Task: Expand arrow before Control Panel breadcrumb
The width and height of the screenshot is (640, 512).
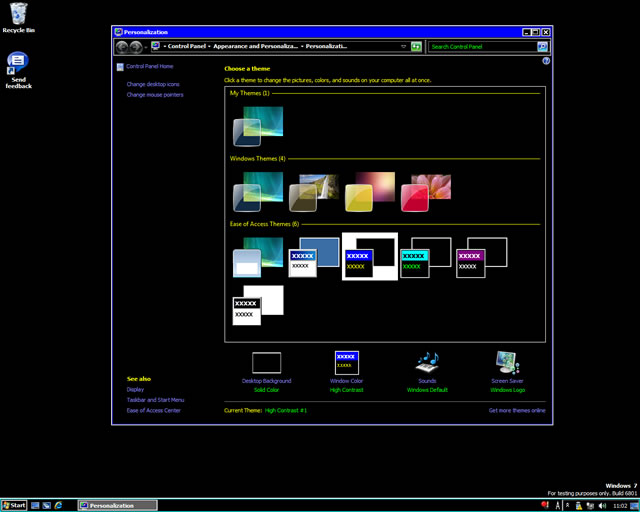Action: [164, 47]
